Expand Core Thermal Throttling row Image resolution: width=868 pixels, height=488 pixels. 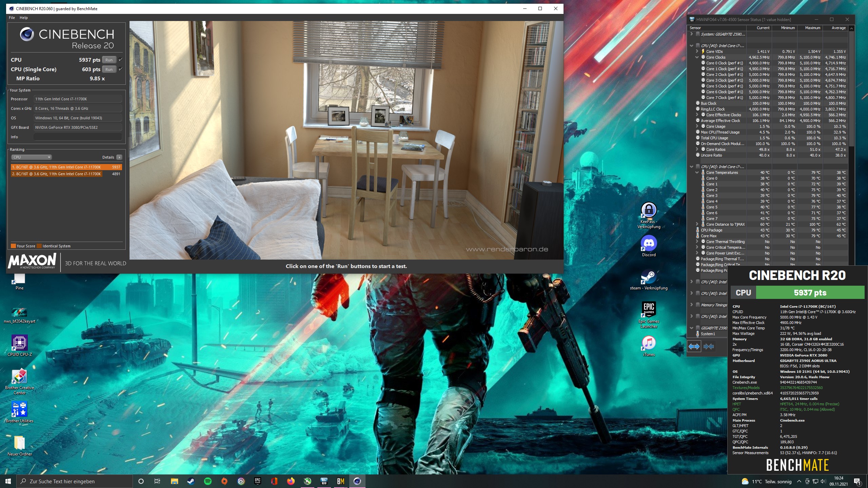[697, 242]
